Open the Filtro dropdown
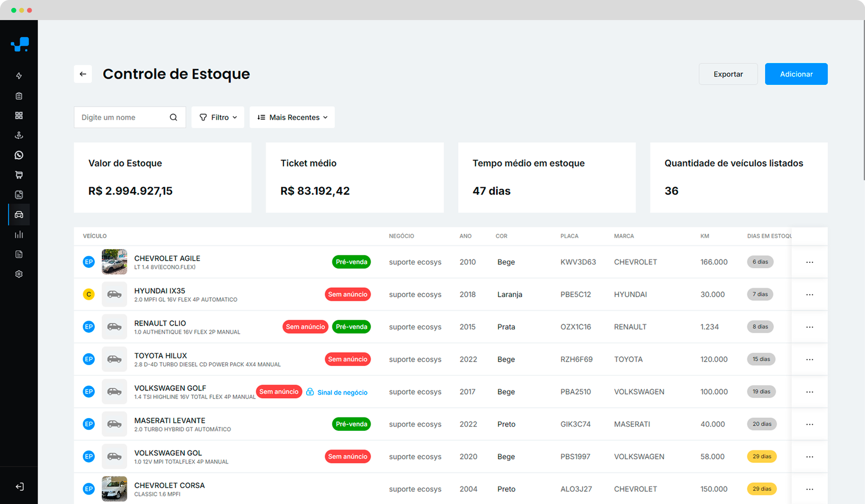Screen dimensions: 865x504 [218, 117]
